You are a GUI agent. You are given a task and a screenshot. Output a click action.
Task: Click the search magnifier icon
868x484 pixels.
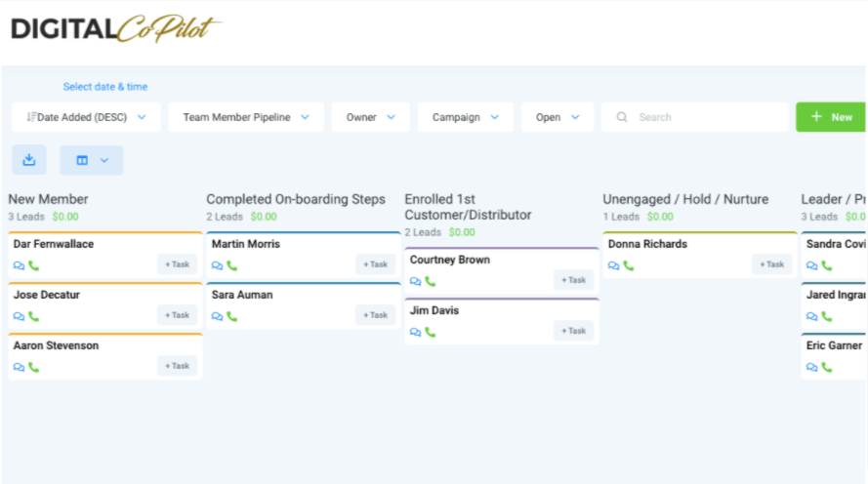(x=622, y=117)
